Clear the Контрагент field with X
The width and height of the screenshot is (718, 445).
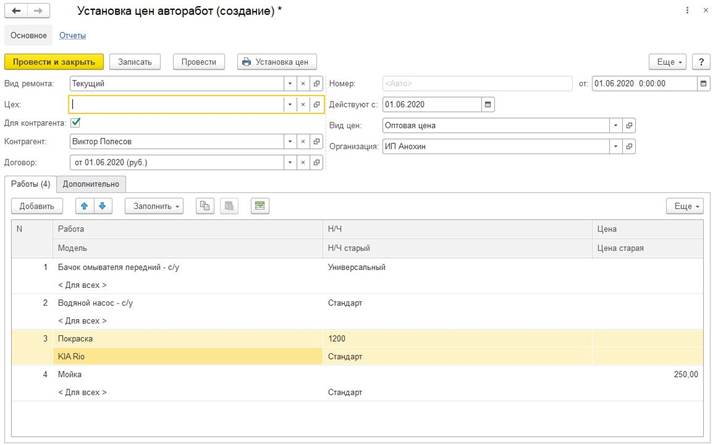[x=302, y=141]
